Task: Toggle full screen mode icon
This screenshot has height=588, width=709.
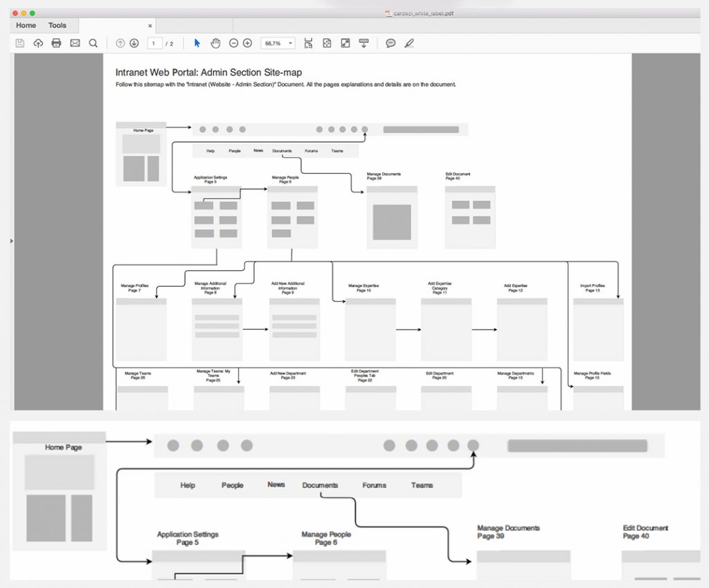Action: point(345,43)
